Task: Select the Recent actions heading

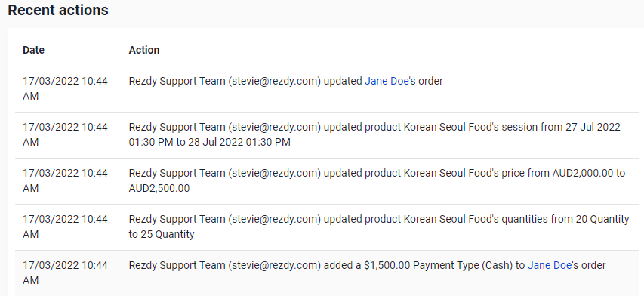Action: point(58,10)
